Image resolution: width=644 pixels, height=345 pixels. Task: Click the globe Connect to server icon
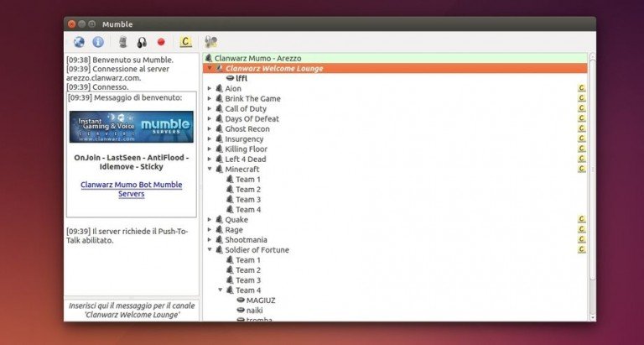pos(79,41)
